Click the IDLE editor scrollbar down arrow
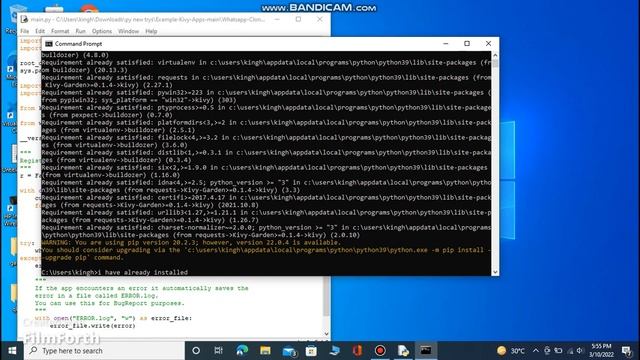The height and width of the screenshot is (360, 640). coord(327,334)
